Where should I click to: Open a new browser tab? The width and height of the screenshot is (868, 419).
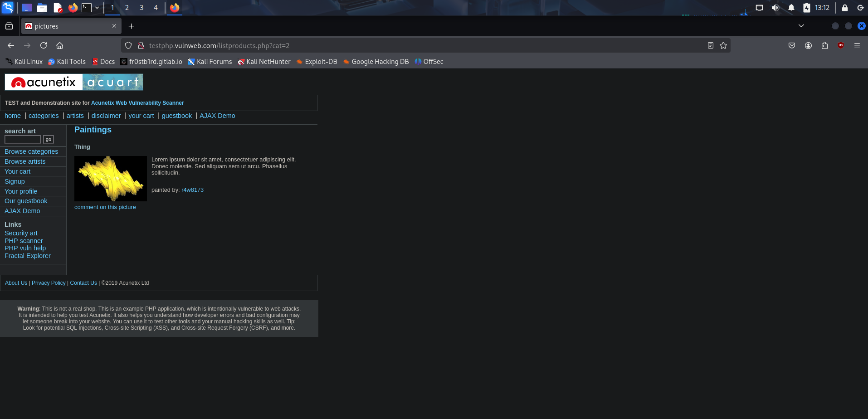pos(132,26)
